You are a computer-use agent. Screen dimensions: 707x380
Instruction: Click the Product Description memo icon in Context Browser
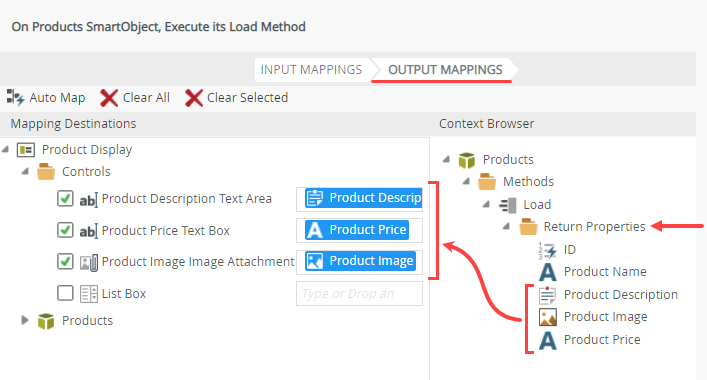pos(548,295)
